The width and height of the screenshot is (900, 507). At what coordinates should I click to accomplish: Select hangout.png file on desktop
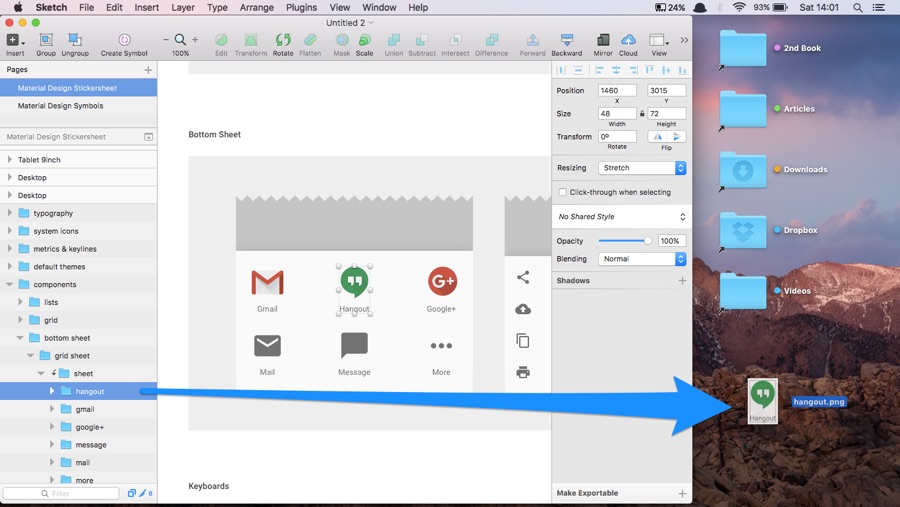coord(762,401)
